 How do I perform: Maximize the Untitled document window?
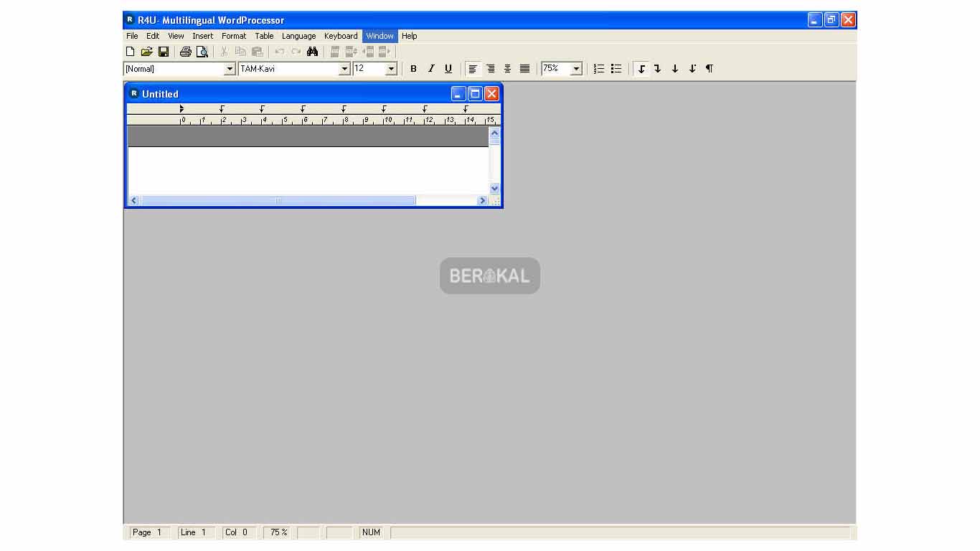(475, 93)
